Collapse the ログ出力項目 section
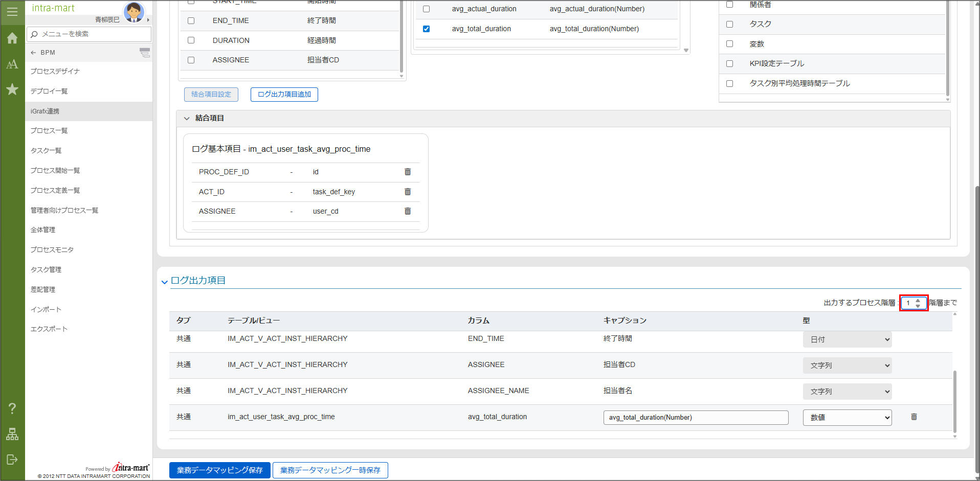980x481 pixels. (165, 282)
